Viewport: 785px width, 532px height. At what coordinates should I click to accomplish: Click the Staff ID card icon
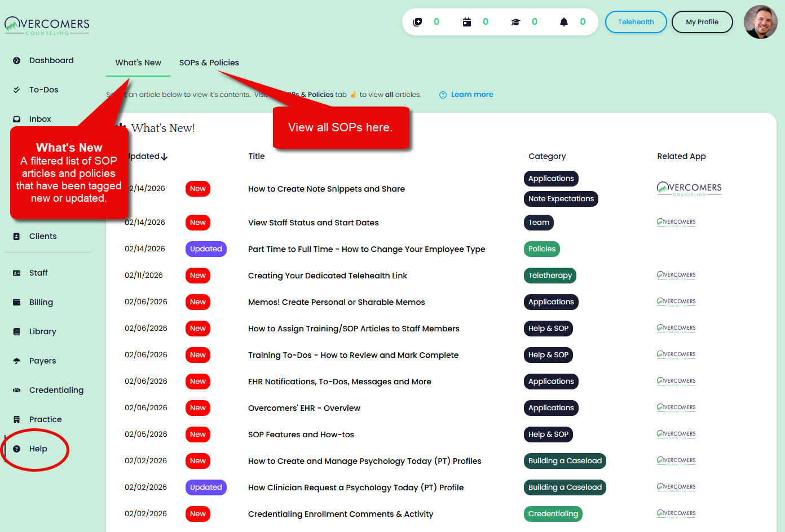(x=17, y=273)
